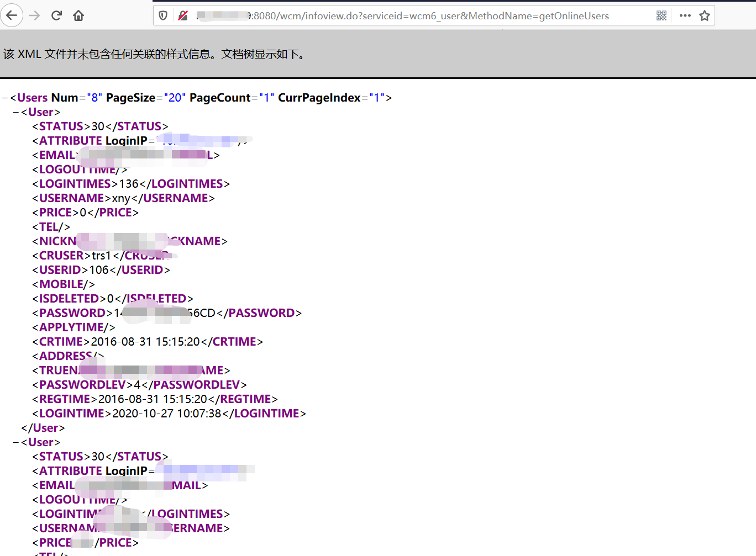Click the USERNAME xny line

coord(123,198)
